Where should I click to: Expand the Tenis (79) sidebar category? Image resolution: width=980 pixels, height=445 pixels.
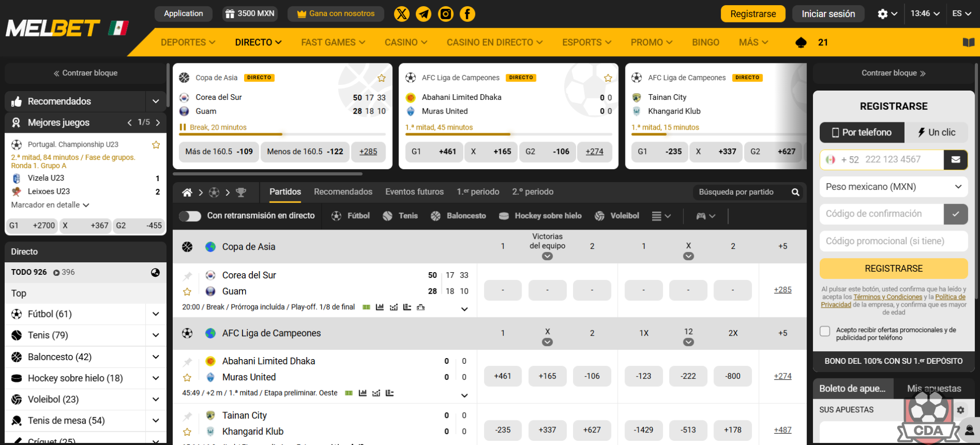(x=156, y=335)
